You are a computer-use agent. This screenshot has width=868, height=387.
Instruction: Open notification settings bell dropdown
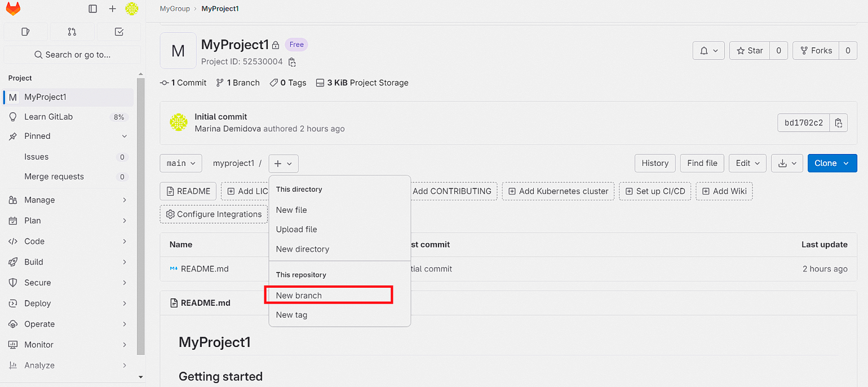tap(708, 51)
